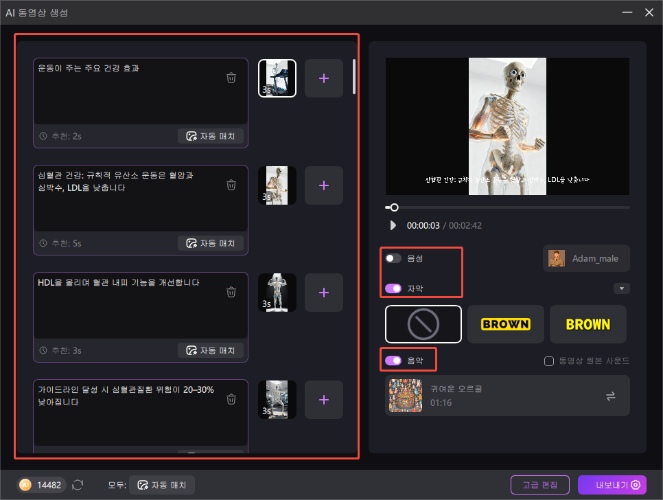Auto match media for 'HDL을 올리며' scene
The width and height of the screenshot is (663, 500).
click(x=211, y=350)
